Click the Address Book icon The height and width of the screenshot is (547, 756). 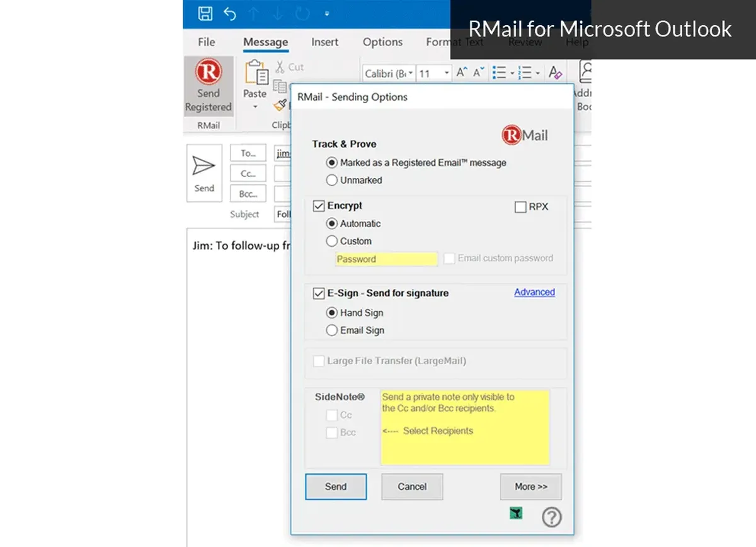pyautogui.click(x=585, y=72)
